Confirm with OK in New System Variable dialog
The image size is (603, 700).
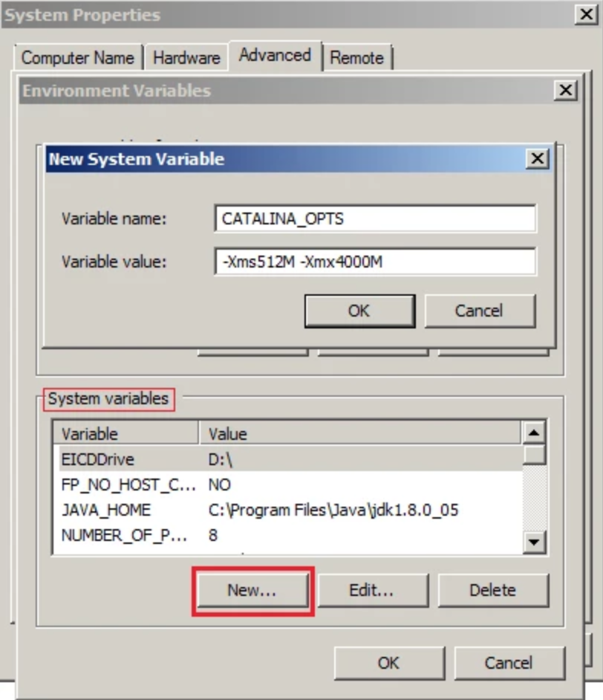(359, 311)
